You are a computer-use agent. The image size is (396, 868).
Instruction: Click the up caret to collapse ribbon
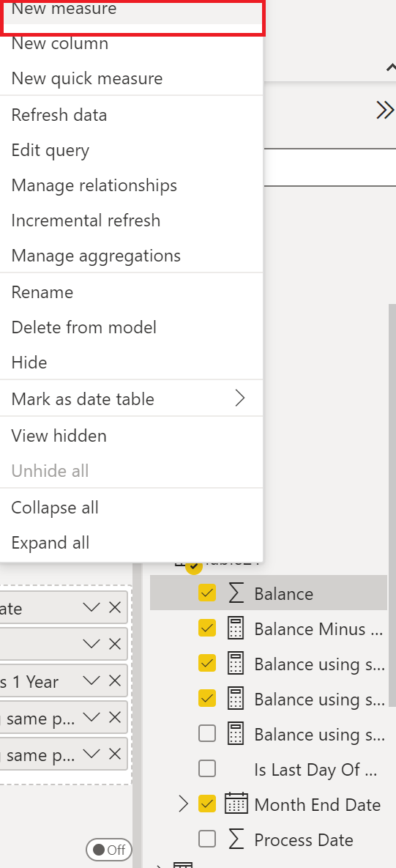point(390,67)
